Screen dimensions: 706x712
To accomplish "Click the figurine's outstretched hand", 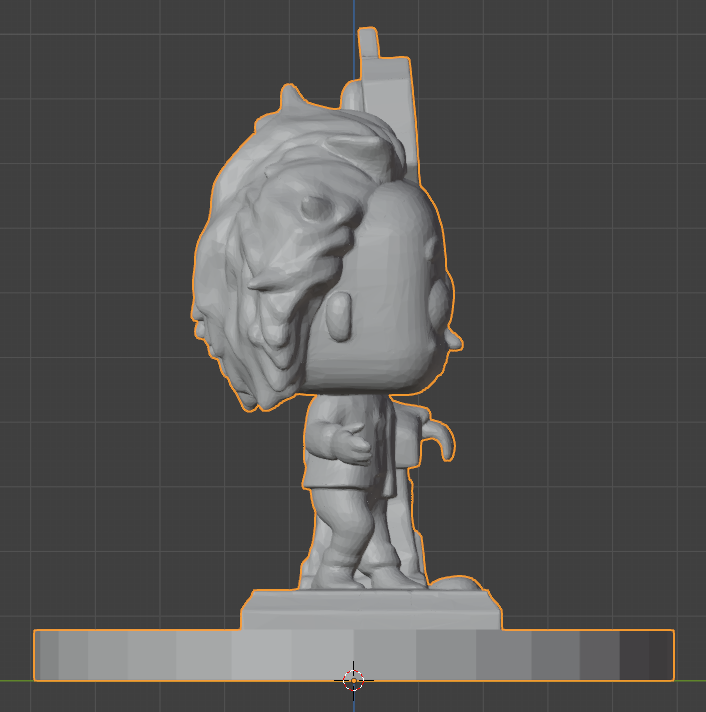I will (x=354, y=445).
